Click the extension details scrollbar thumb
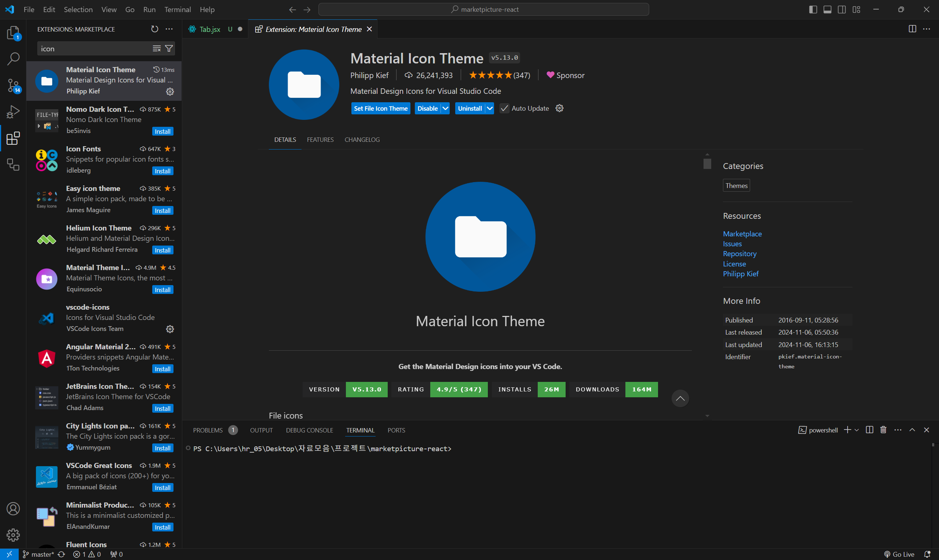This screenshot has height=560, width=939. (x=707, y=163)
